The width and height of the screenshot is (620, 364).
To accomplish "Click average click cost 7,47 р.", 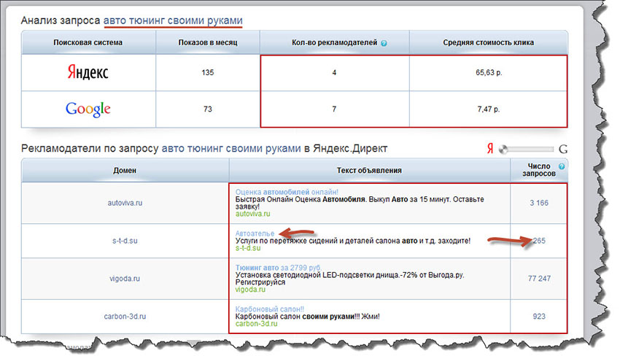I will pyautogui.click(x=489, y=109).
